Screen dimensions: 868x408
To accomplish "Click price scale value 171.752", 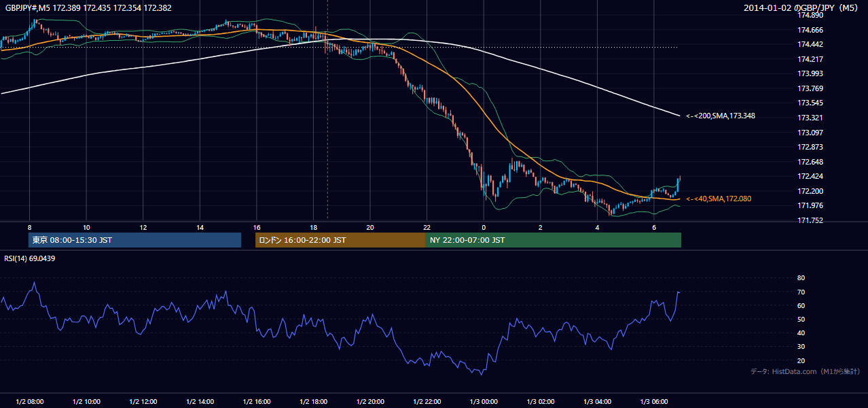I will click(x=810, y=220).
